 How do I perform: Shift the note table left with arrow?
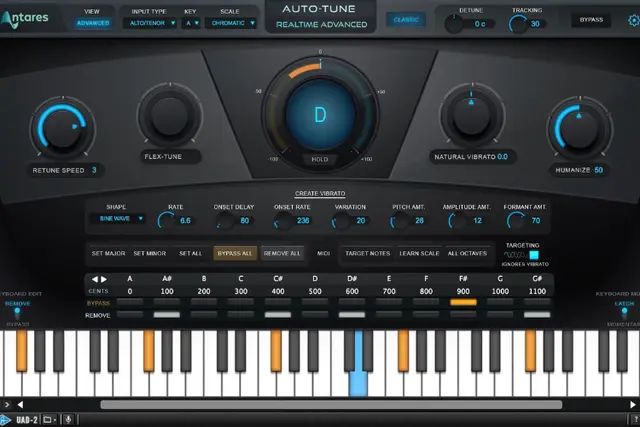(94, 279)
